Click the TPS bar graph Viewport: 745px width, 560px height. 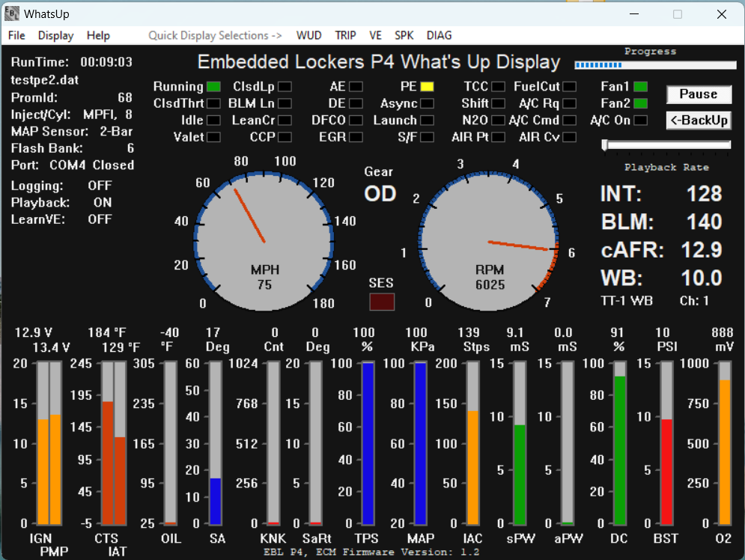pyautogui.click(x=368, y=442)
